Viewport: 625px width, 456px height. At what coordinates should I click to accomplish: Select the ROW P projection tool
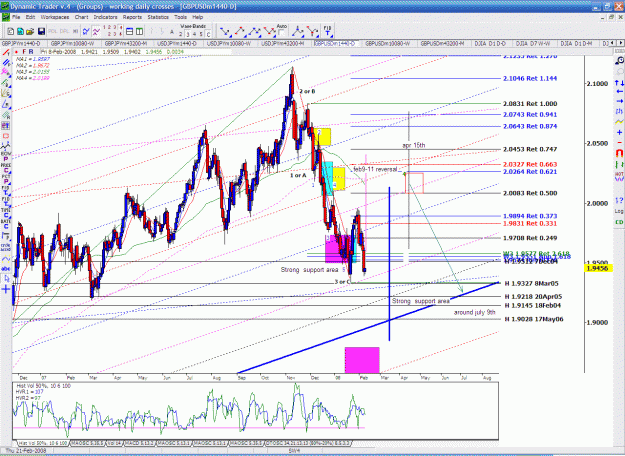tap(6, 156)
